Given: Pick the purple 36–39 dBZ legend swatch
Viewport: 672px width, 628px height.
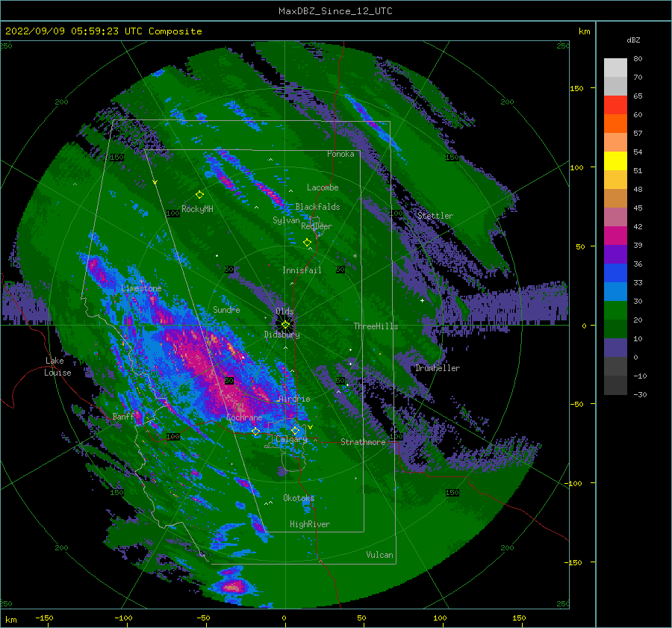Looking at the screenshot, I should click(615, 255).
